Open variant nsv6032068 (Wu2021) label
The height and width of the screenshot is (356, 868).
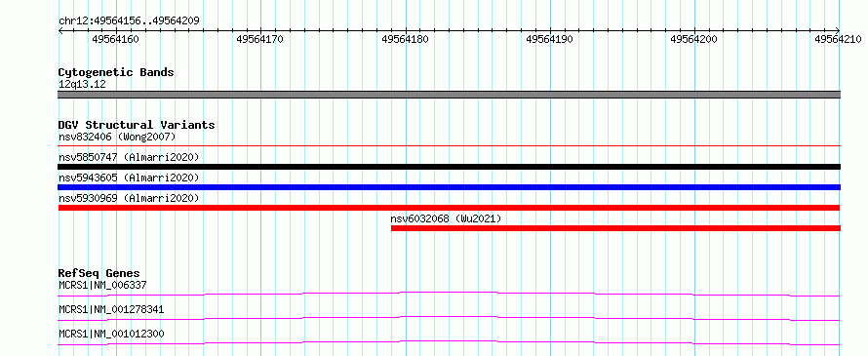click(x=446, y=218)
